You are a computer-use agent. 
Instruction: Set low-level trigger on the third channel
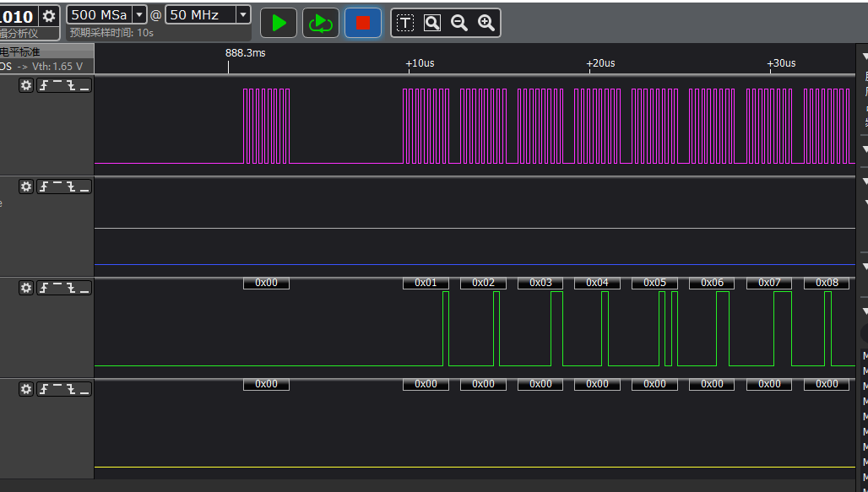pos(84,288)
